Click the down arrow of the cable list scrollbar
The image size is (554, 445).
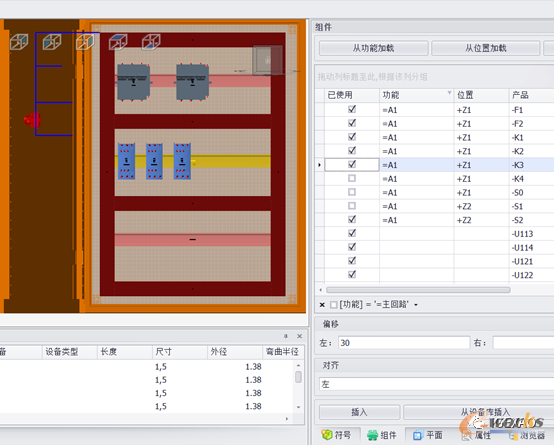pyautogui.click(x=299, y=407)
